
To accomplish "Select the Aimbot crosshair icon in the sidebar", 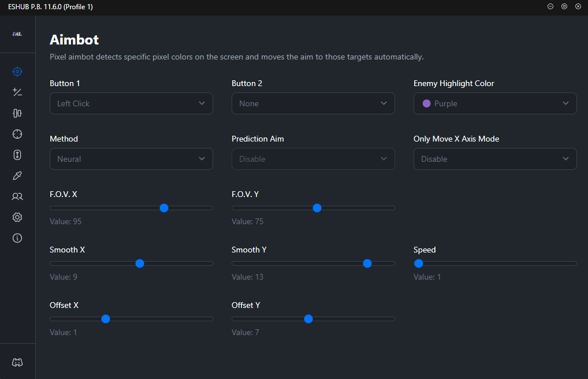I will tap(17, 72).
